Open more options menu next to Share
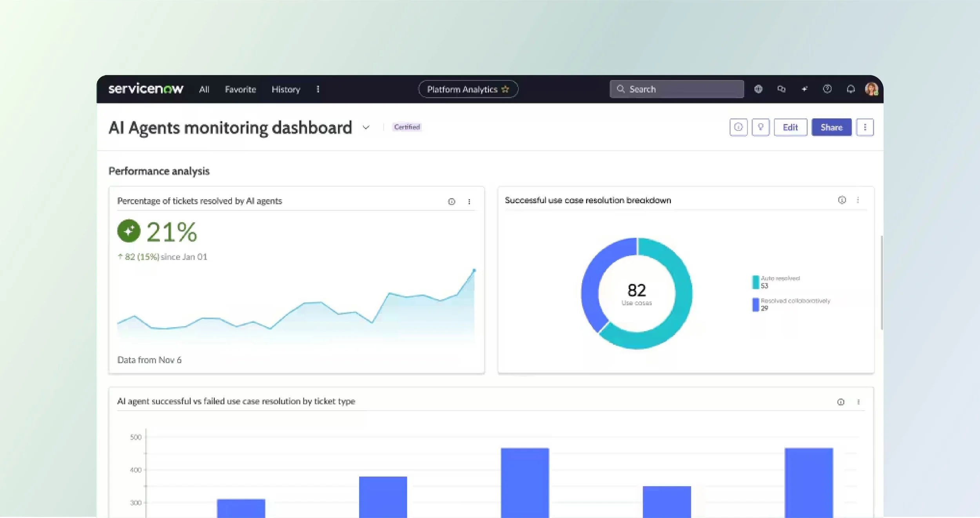 pos(865,127)
